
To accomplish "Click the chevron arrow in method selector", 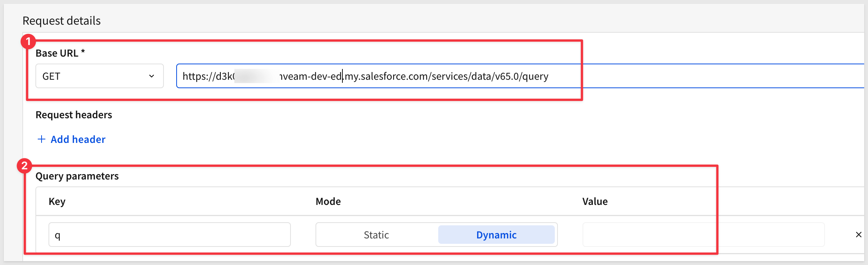I will tap(152, 76).
